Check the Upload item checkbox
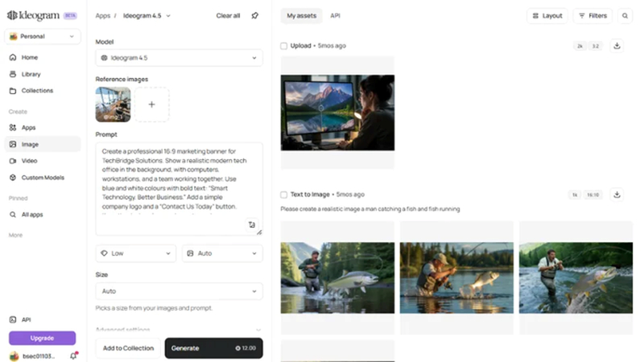Image resolution: width=644 pixels, height=362 pixels. coord(284,46)
